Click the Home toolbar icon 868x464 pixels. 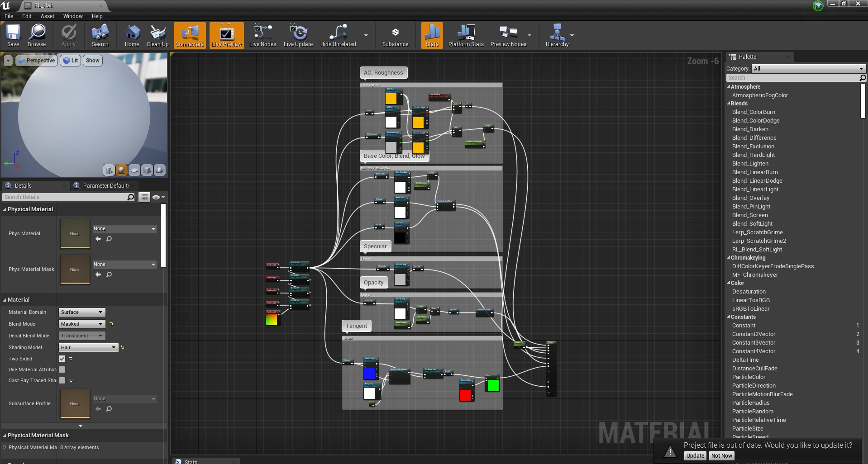click(132, 35)
